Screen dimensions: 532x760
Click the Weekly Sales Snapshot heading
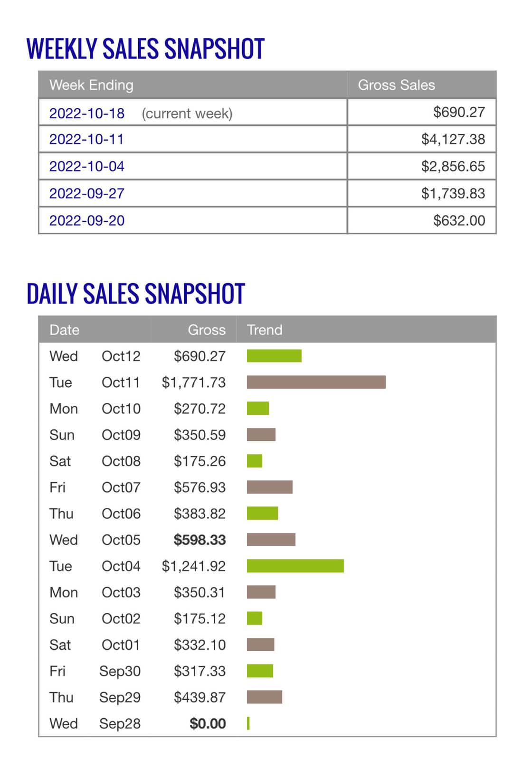pos(145,49)
